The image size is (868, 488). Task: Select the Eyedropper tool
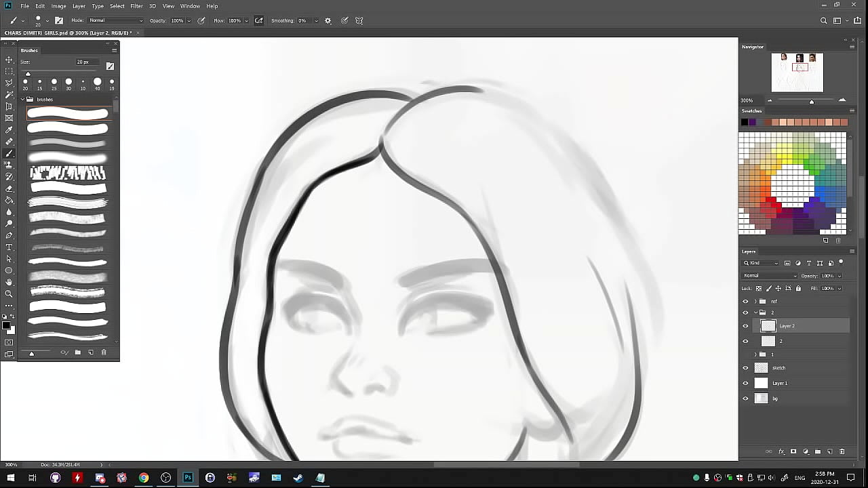(x=9, y=130)
